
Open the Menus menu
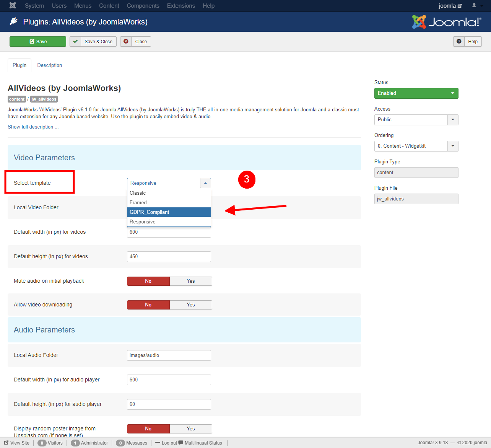point(83,6)
